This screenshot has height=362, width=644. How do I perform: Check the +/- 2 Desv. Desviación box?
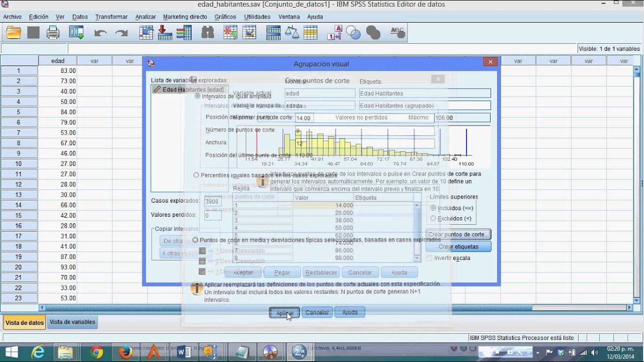pyautogui.click(x=202, y=261)
